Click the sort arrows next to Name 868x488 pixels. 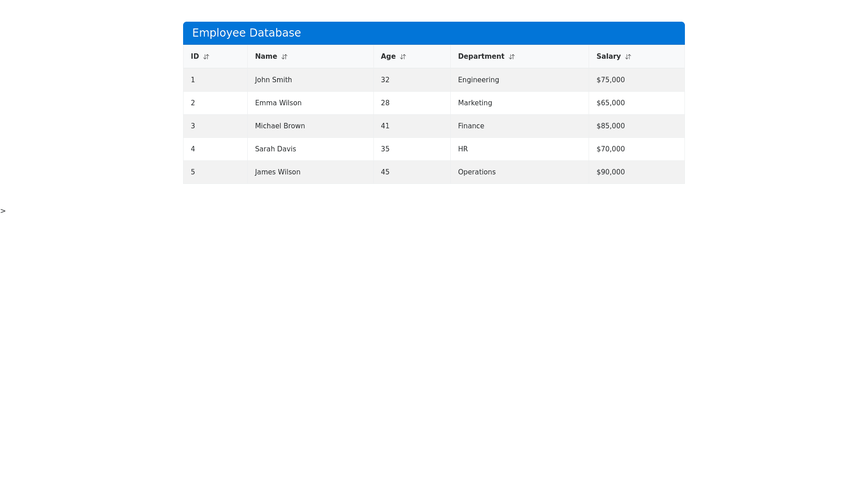tap(284, 57)
